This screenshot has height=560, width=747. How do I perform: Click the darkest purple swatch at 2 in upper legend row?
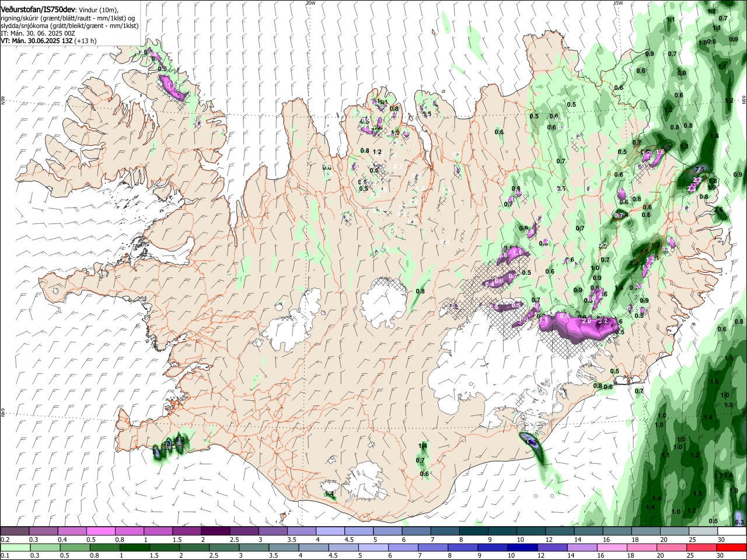(215, 531)
